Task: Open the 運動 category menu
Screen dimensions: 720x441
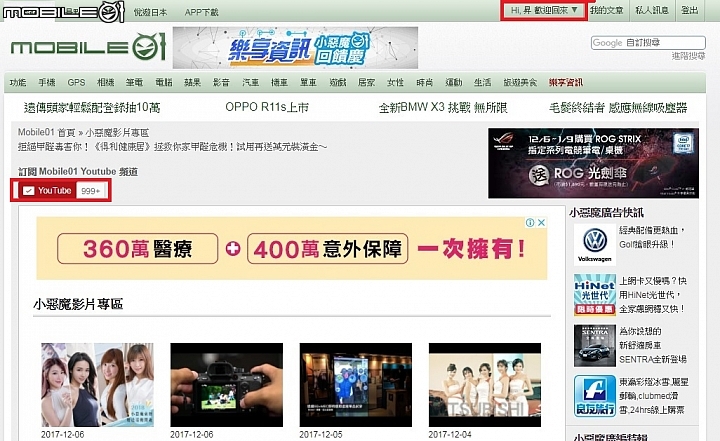Action: tap(454, 83)
